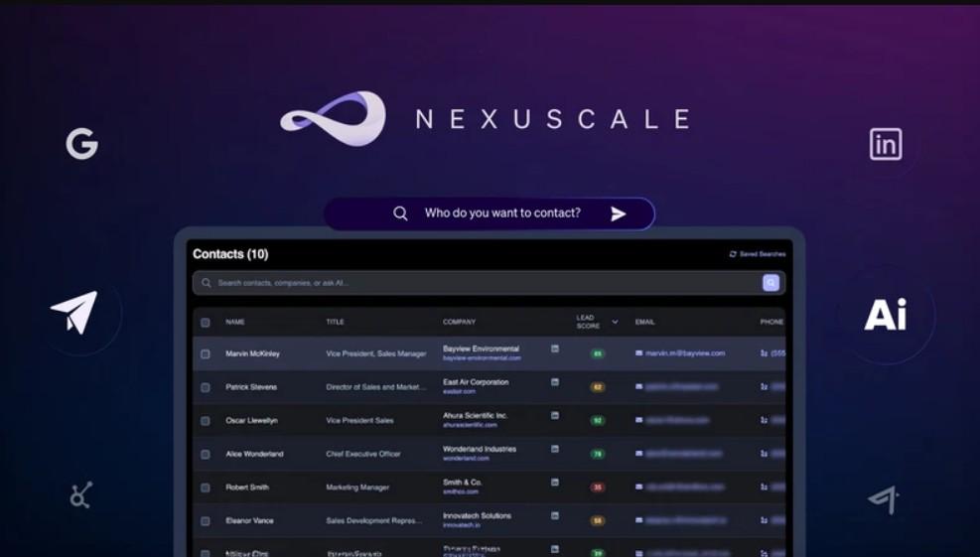Click the Google G icon
The image size is (980, 557).
click(x=81, y=145)
